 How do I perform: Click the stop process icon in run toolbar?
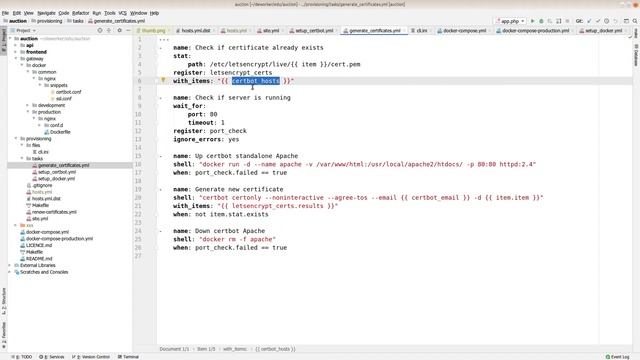click(567, 21)
